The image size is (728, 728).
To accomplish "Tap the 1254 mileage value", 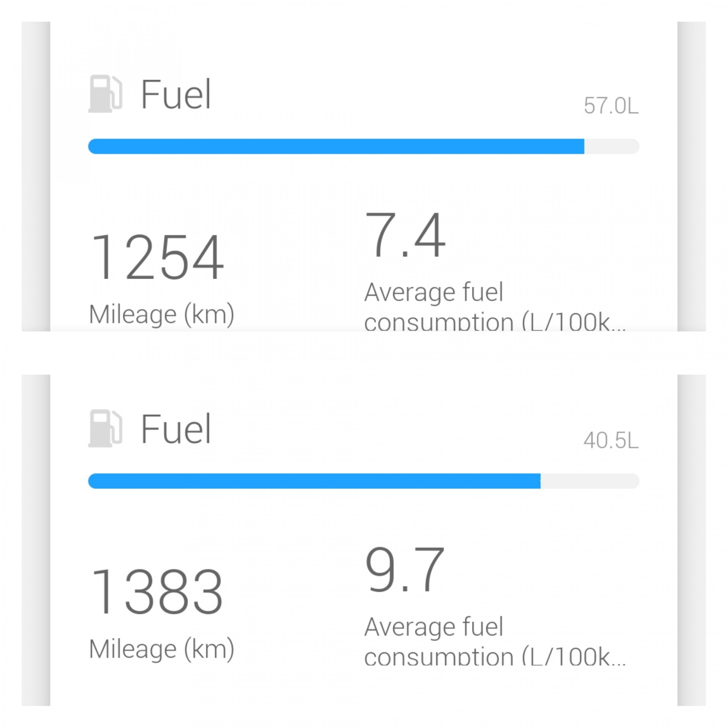I will pos(157,257).
